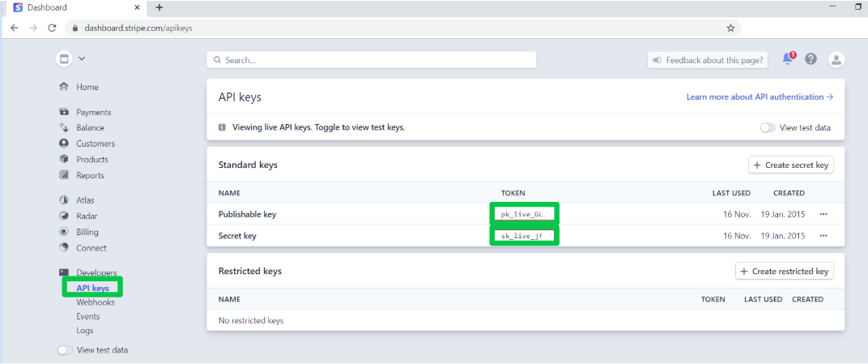Click into the Search field
868x364 pixels.
pos(372,60)
